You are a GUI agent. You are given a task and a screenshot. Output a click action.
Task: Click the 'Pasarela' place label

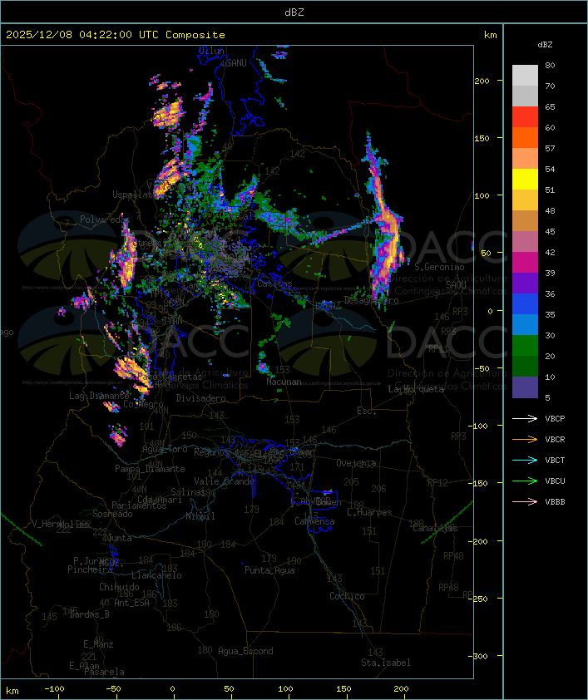pyautogui.click(x=104, y=672)
